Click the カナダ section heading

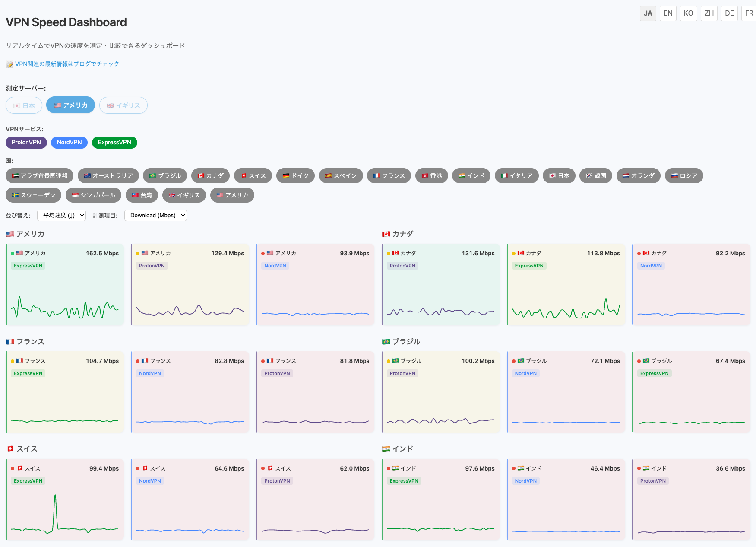[398, 234]
